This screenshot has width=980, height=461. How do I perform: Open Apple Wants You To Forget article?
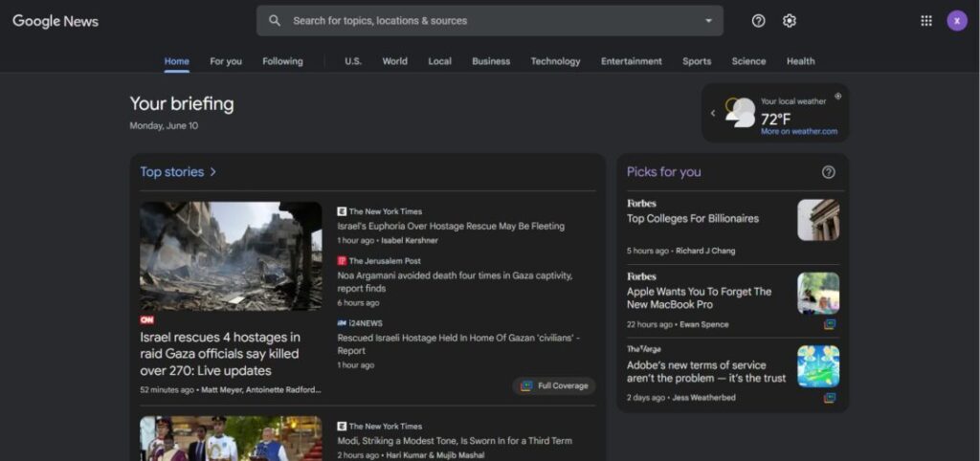tap(699, 298)
